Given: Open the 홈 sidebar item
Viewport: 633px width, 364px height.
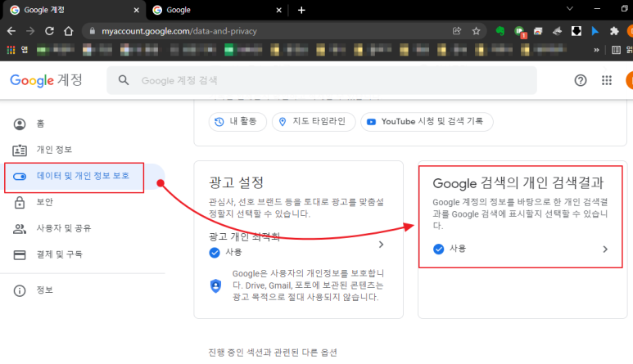Looking at the screenshot, I should (x=83, y=124).
